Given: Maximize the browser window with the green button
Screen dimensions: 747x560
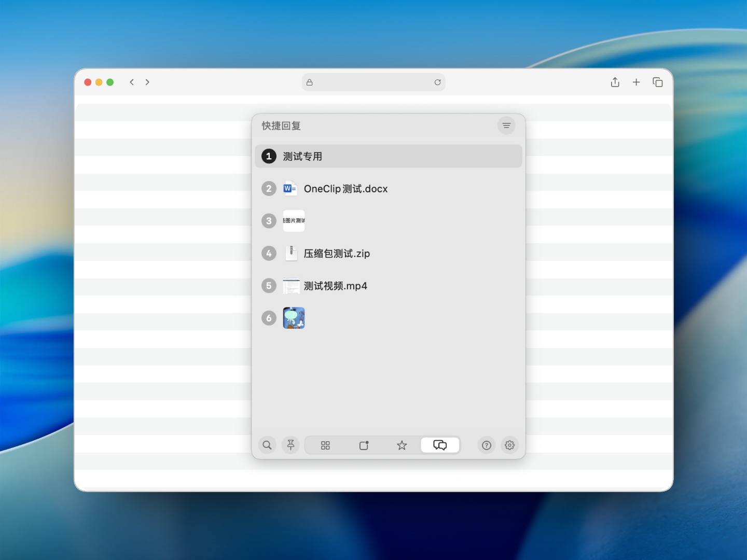Looking at the screenshot, I should click(x=110, y=82).
